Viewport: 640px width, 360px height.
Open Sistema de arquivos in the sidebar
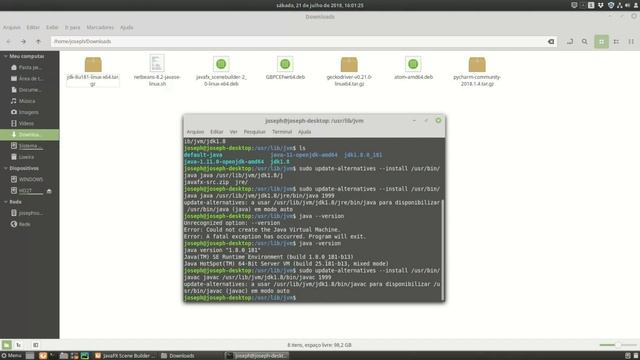pos(29,146)
